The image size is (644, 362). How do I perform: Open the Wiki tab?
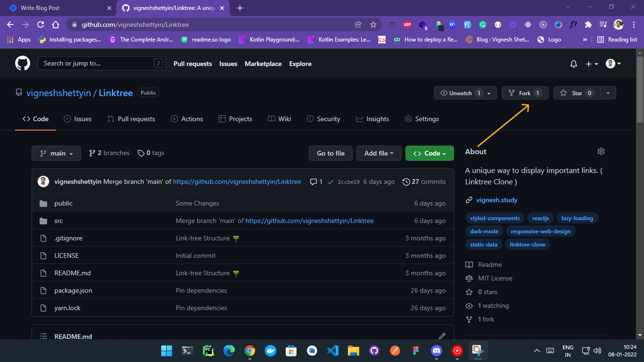[x=279, y=119]
